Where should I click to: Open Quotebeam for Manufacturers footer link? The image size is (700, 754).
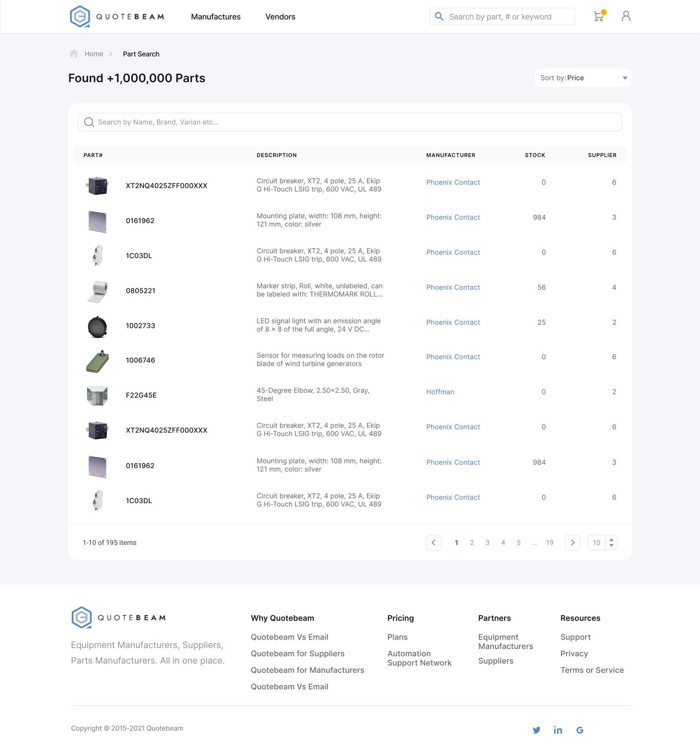click(x=308, y=670)
